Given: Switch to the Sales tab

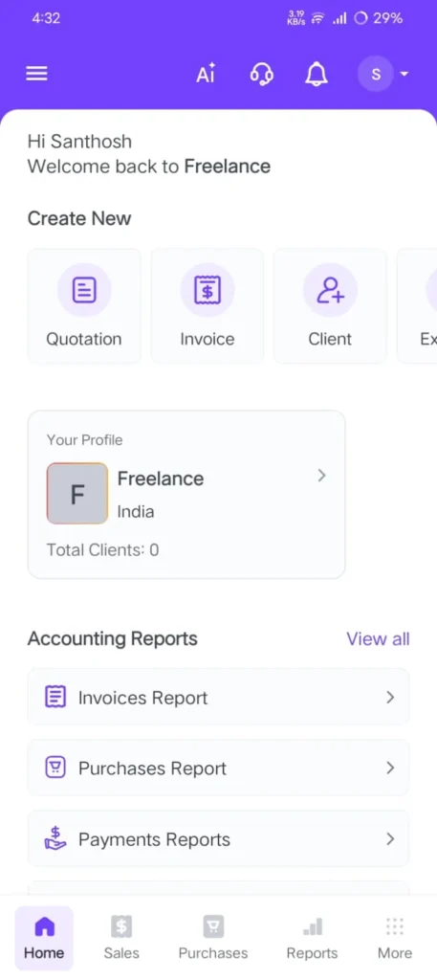Looking at the screenshot, I should [x=121, y=938].
